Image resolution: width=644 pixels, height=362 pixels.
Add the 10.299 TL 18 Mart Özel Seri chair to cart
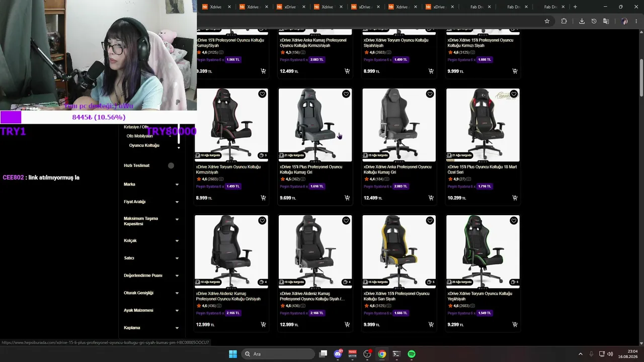click(515, 198)
